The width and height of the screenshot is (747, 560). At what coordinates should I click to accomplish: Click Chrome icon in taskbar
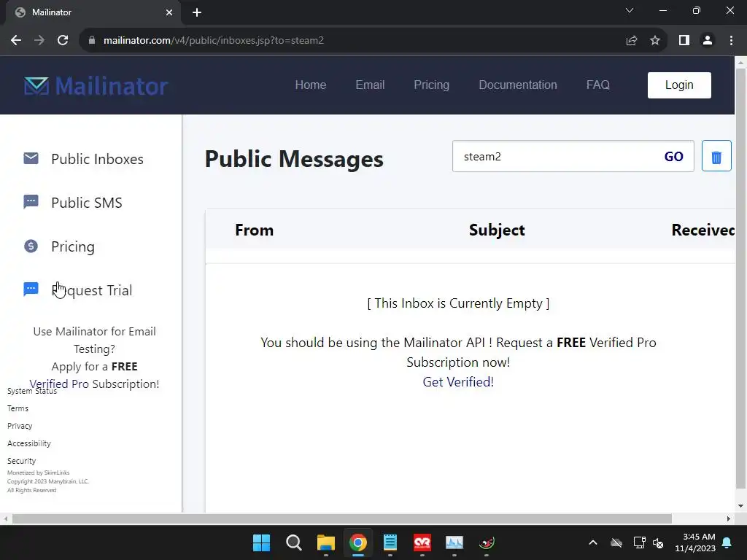(357, 542)
